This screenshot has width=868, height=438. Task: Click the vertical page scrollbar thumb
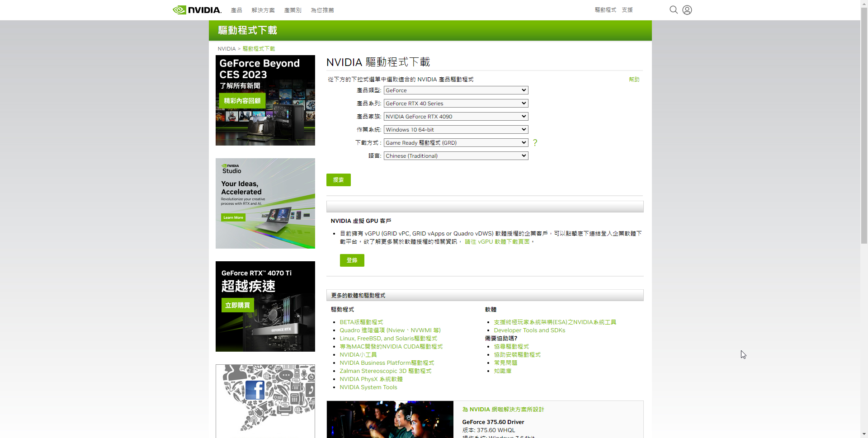864,126
